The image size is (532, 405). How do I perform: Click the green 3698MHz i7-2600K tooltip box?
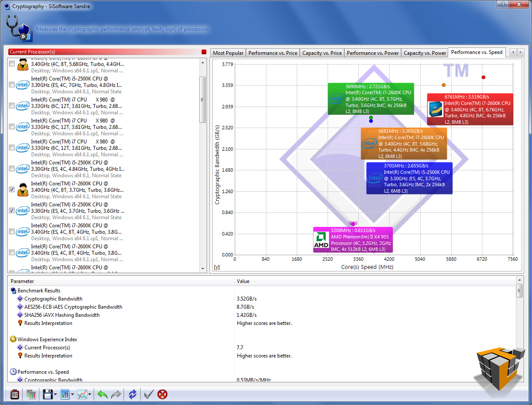point(371,98)
